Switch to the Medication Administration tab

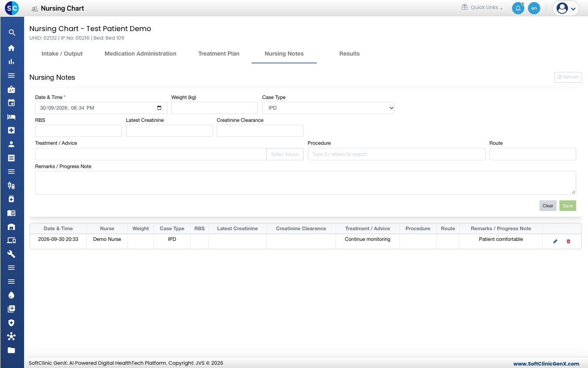pos(140,54)
